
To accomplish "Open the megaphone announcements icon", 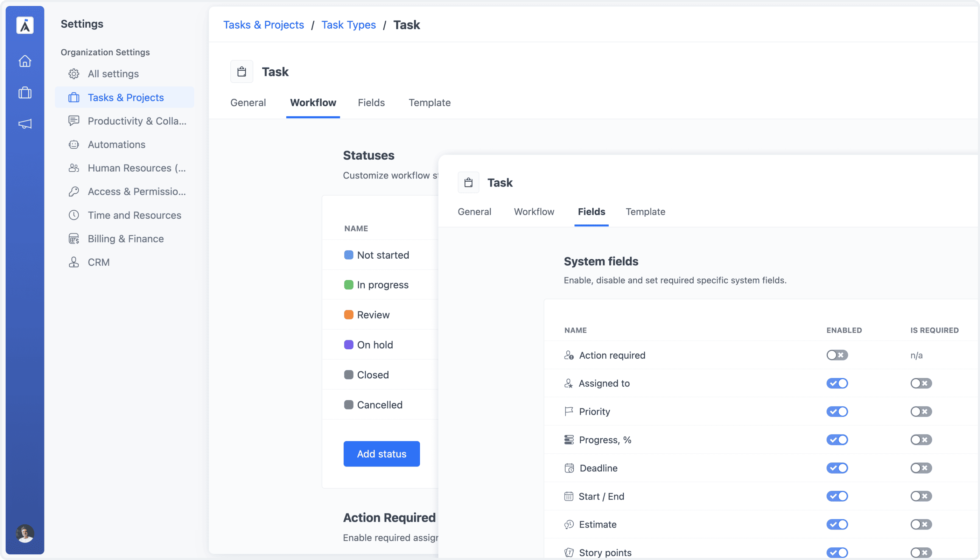I will pyautogui.click(x=25, y=124).
